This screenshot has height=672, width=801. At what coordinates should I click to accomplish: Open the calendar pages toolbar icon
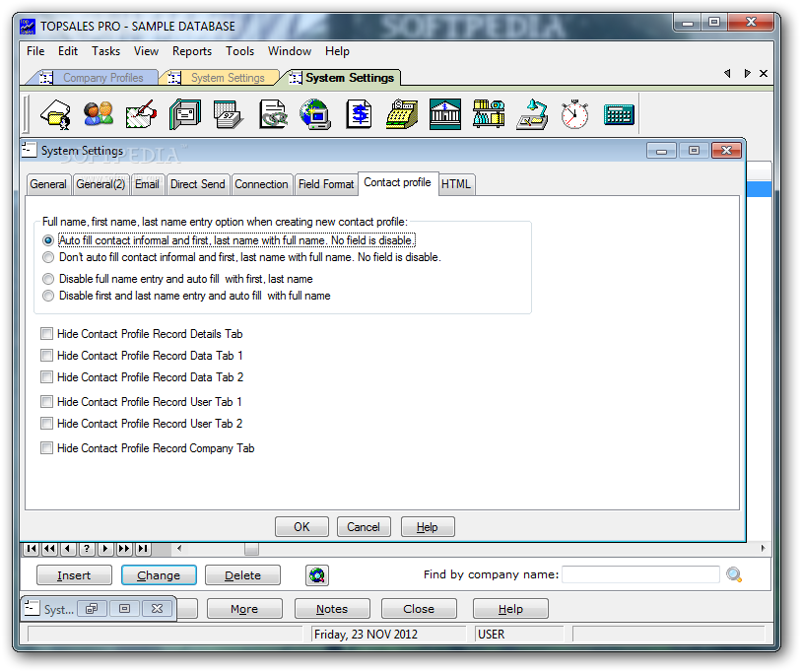pos(228,114)
